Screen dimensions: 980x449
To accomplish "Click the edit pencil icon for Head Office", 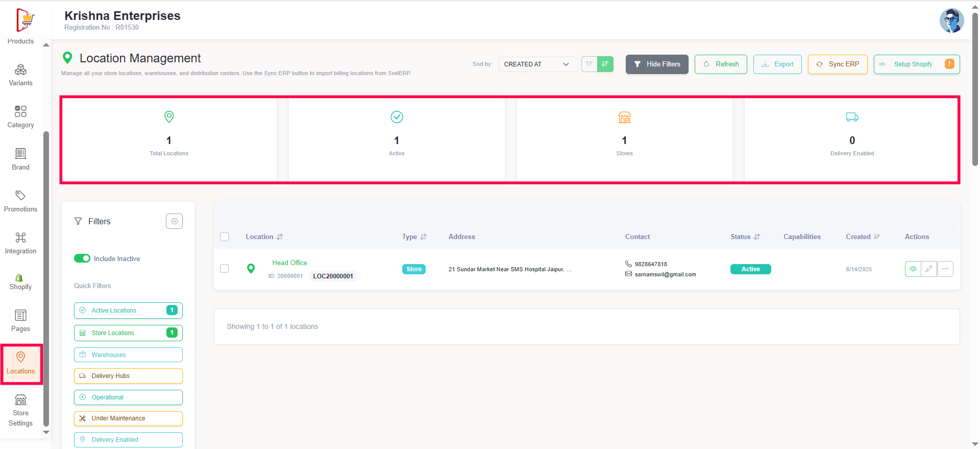I will [929, 269].
